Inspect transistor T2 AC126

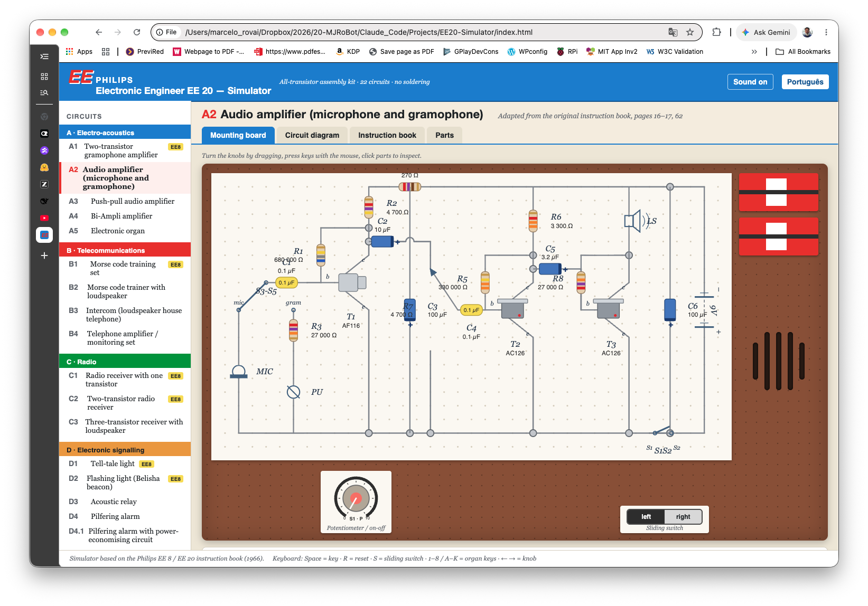[512, 308]
